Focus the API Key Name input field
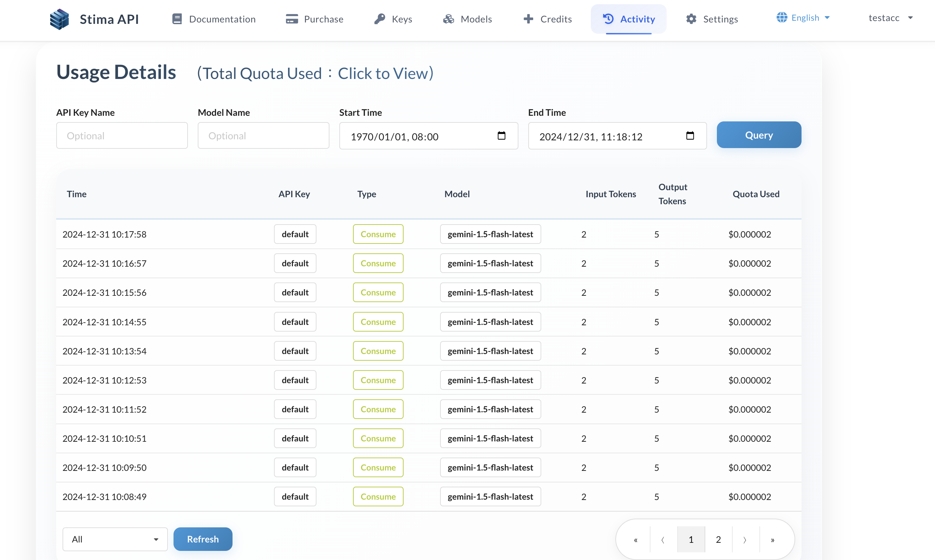The image size is (935, 560). pos(122,136)
